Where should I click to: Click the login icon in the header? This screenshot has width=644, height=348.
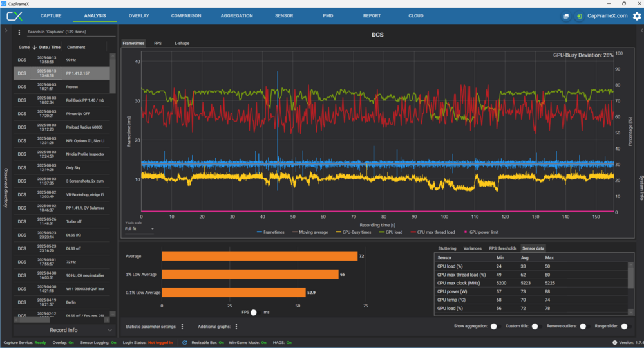tap(580, 15)
